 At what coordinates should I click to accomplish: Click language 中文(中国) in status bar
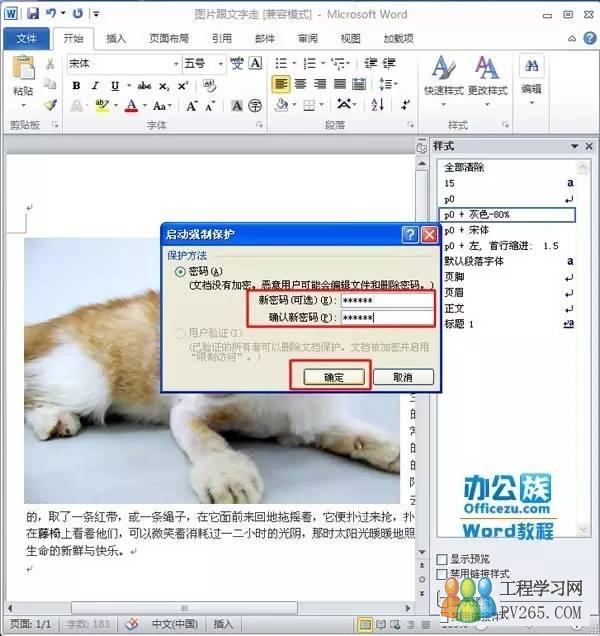pyautogui.click(x=174, y=624)
